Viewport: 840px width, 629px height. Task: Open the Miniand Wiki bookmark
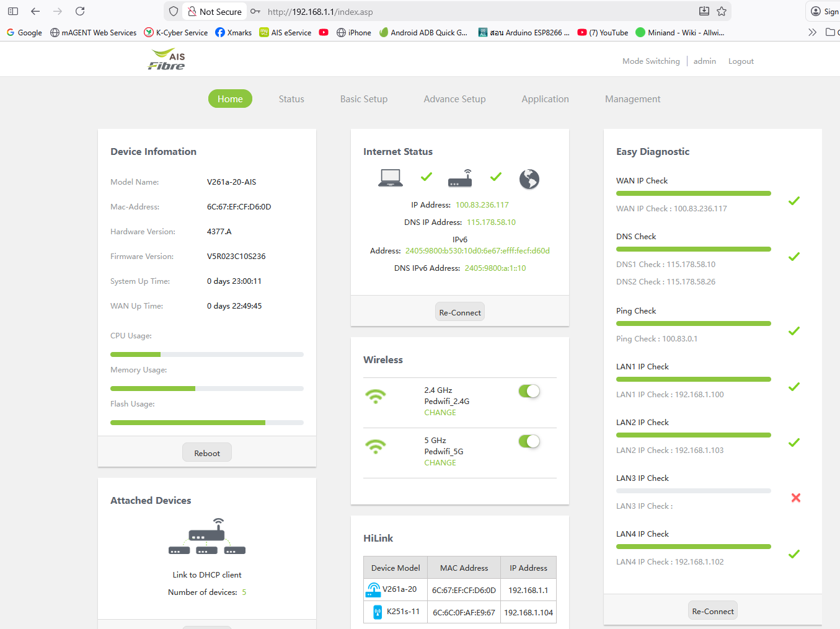point(680,32)
